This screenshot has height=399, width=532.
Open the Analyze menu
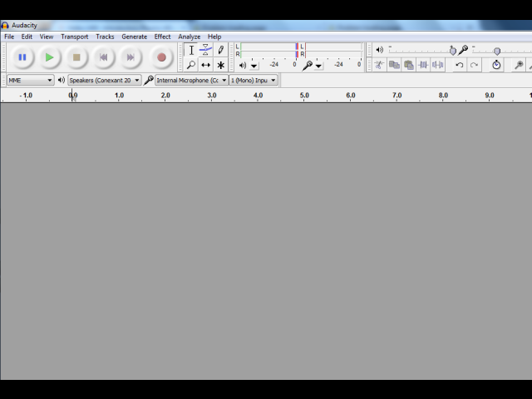tap(189, 37)
